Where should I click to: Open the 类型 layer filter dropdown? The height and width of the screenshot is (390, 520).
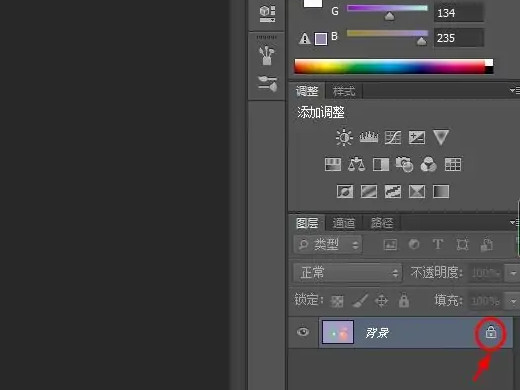(x=328, y=245)
